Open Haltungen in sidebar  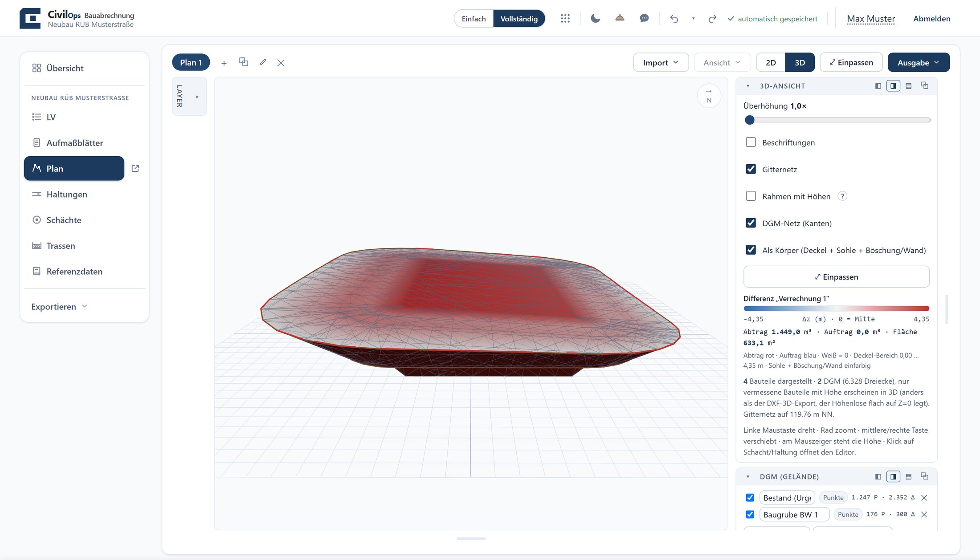coord(84,195)
